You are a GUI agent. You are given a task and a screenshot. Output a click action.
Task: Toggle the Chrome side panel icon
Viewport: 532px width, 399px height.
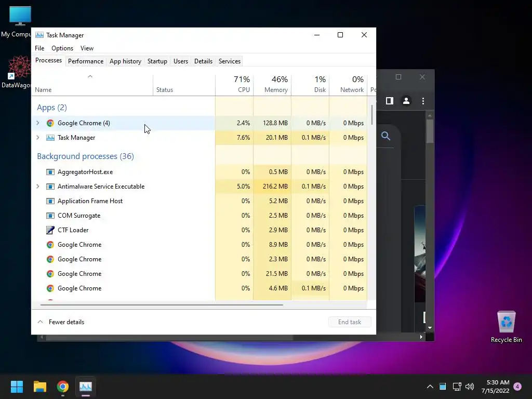coord(390,101)
